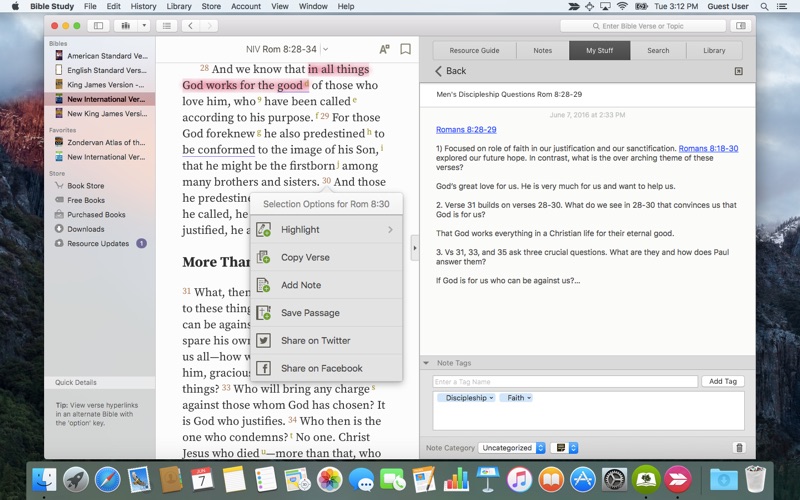Select New King James Version in sidebar

(100, 113)
